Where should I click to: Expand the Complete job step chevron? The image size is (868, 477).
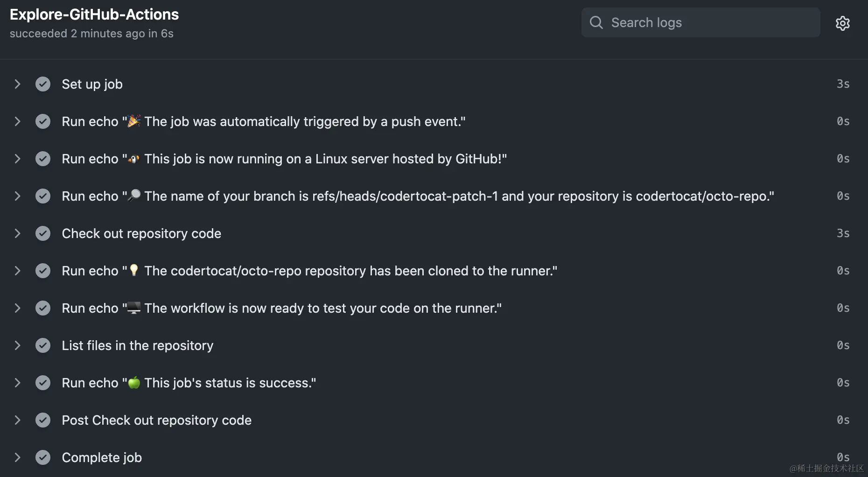17,457
